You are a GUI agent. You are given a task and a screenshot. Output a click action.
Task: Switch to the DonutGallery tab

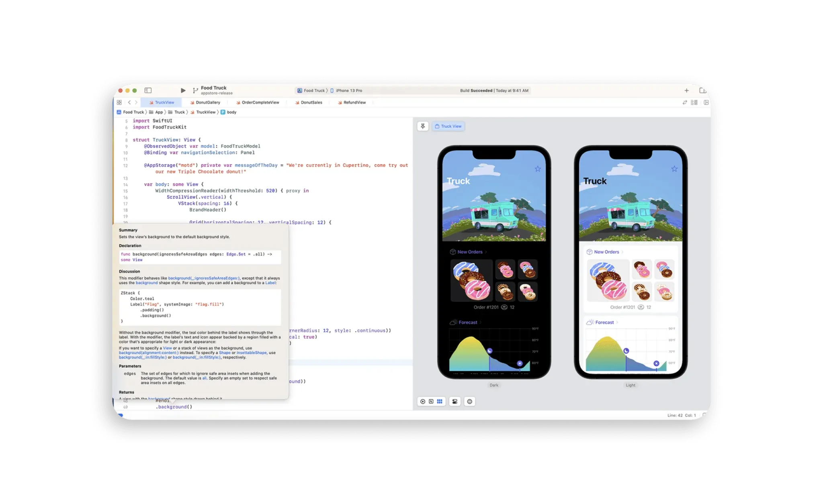[x=207, y=102]
